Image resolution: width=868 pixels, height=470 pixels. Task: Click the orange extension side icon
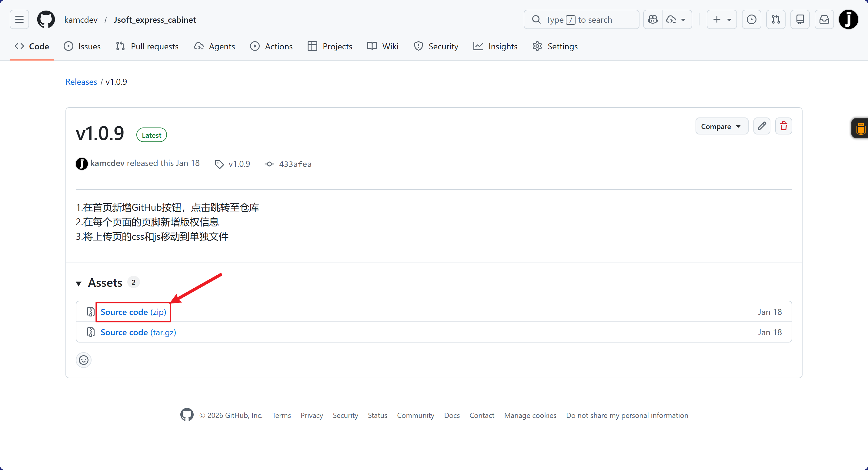tap(860, 128)
